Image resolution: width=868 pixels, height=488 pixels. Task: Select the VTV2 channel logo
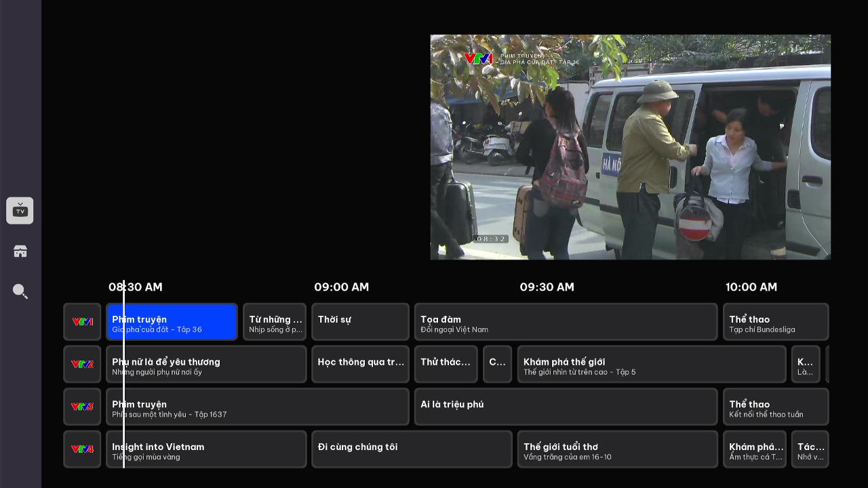(82, 364)
